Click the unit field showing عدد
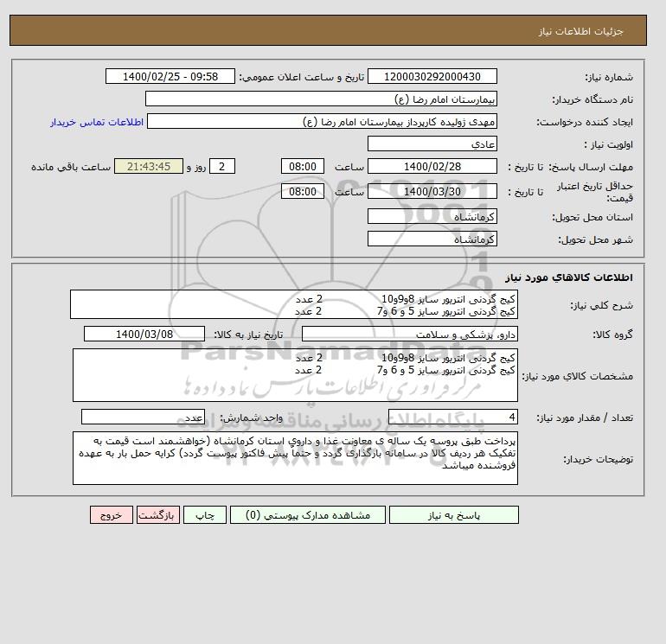Screen dimensions: 666x644 pyautogui.click(x=143, y=418)
